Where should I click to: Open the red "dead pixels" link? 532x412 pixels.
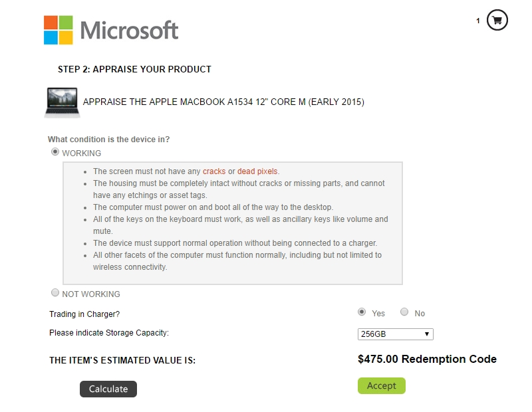tap(257, 171)
